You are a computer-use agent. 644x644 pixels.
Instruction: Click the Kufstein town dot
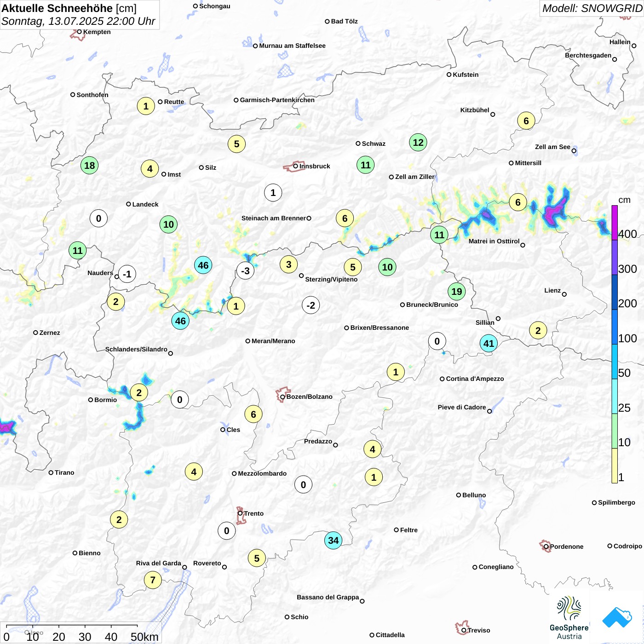click(x=449, y=75)
